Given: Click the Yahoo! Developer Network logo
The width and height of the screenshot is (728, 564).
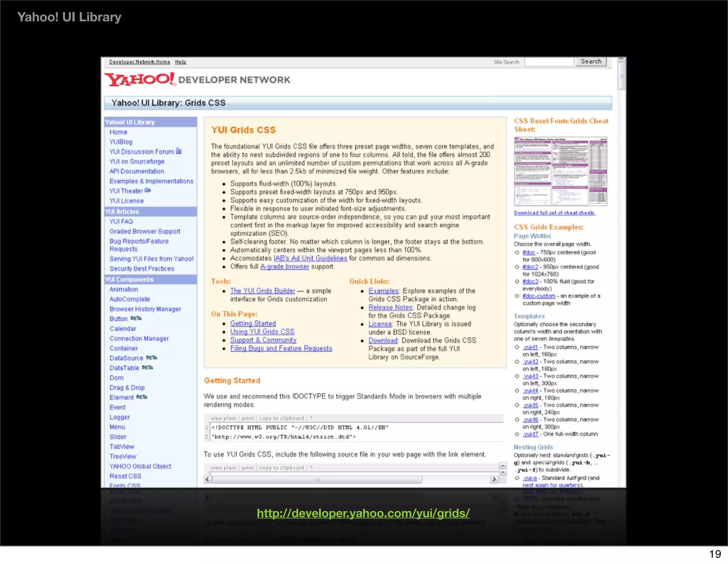Looking at the screenshot, I should (x=197, y=79).
